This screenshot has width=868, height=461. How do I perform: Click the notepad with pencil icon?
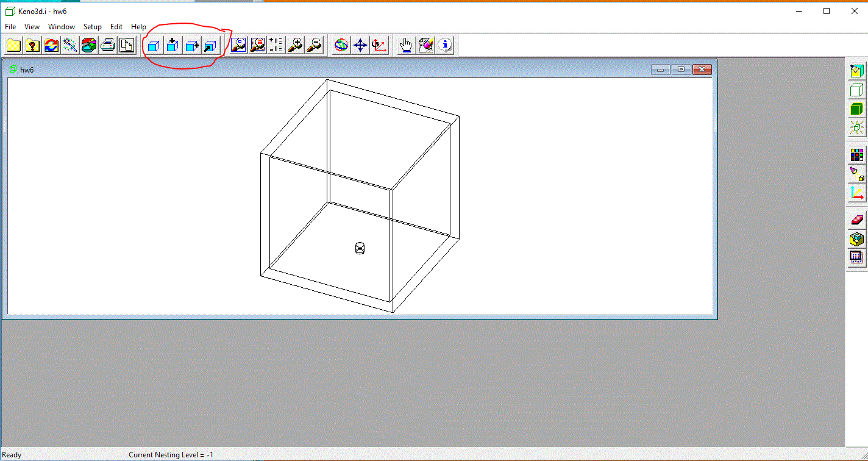point(425,45)
